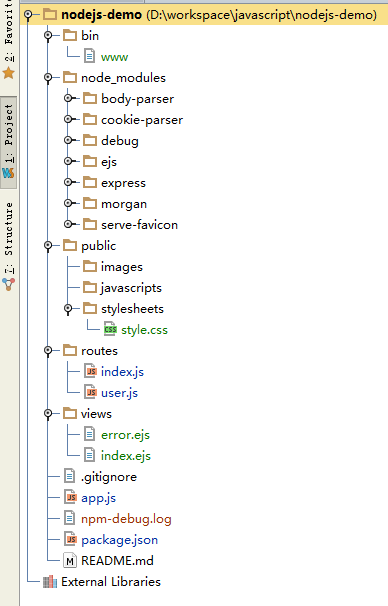Click the cookie-parser folder icon
Image resolution: width=388 pixels, height=606 pixels.
pos(90,119)
